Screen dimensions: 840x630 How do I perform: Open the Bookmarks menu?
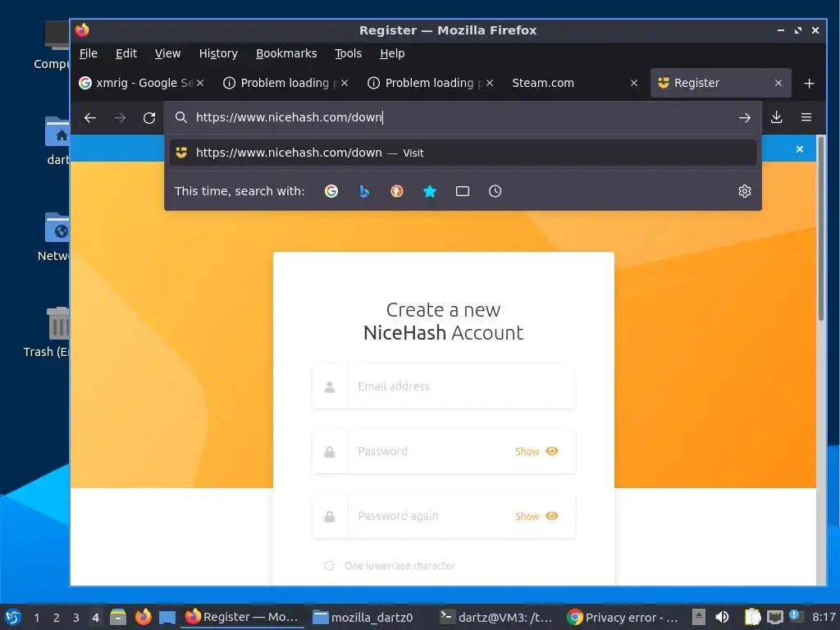pyautogui.click(x=286, y=53)
